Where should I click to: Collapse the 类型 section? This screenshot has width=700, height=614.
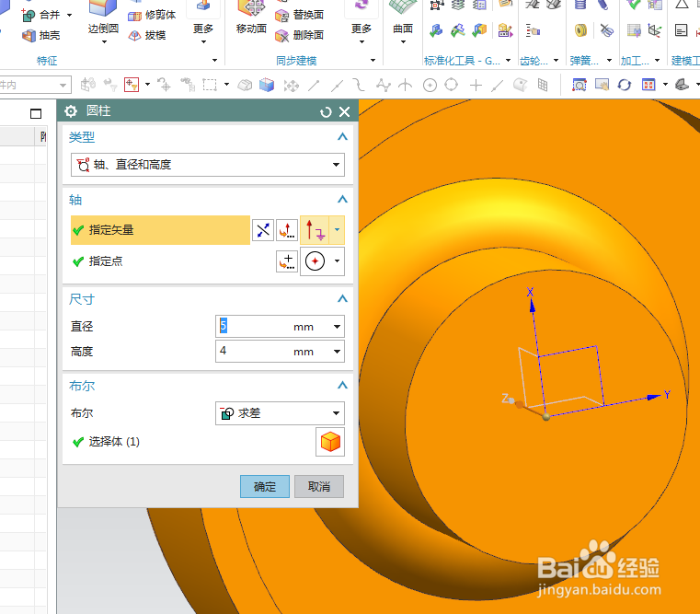tap(342, 137)
